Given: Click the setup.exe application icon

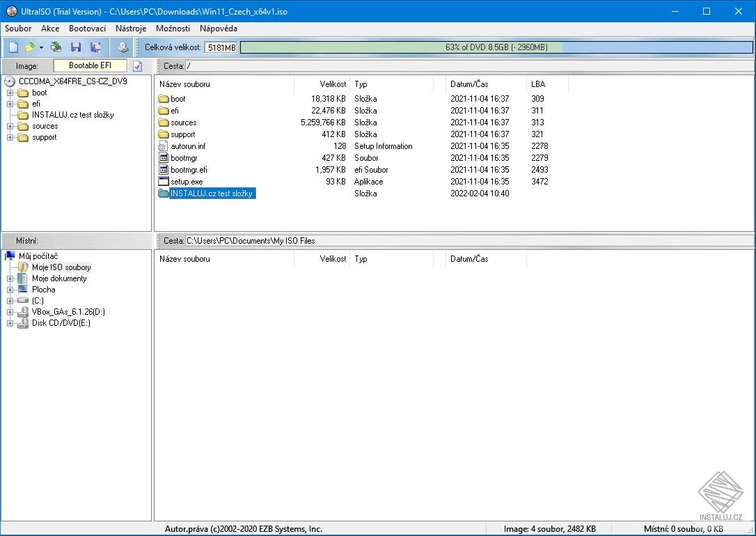Looking at the screenshot, I should pyautogui.click(x=164, y=181).
